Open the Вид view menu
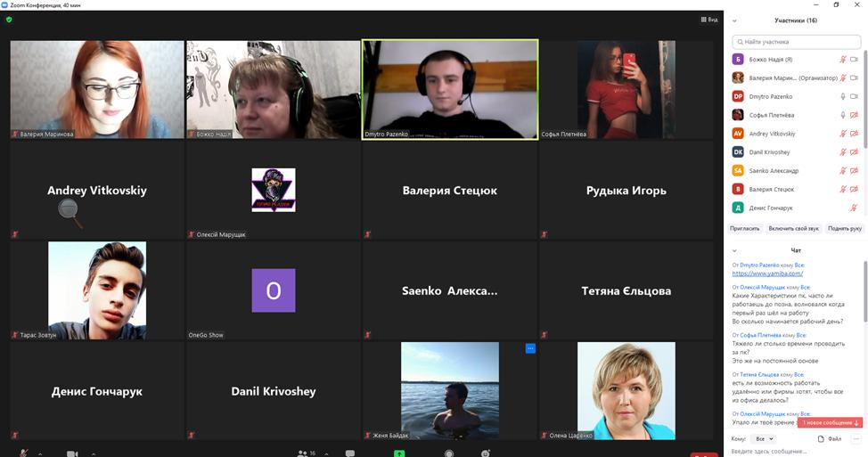Screen dimensions: 868x457 pos(709,19)
